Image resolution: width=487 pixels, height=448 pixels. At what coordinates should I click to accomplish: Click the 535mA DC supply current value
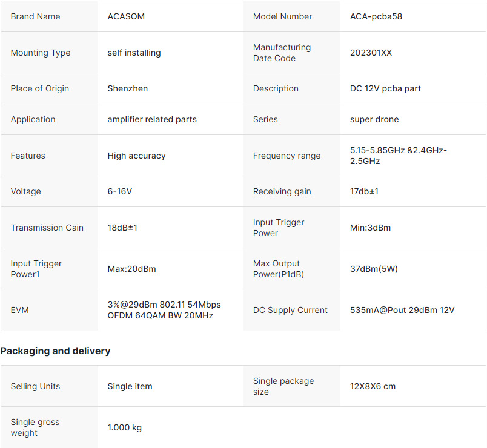pos(402,310)
